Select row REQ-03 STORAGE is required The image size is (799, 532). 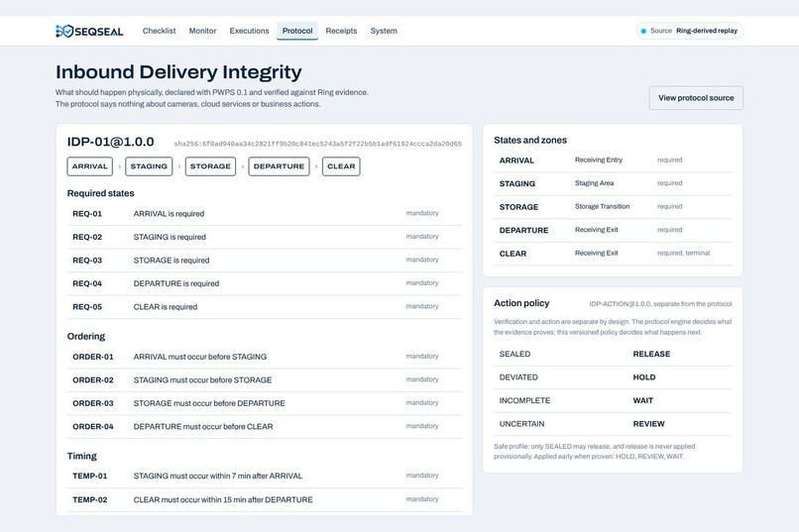(x=265, y=261)
